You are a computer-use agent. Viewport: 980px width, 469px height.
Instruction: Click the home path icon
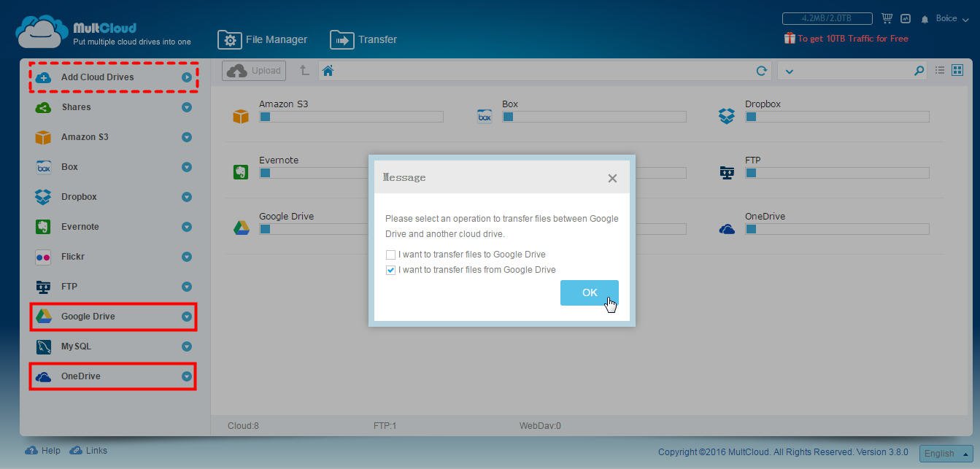[x=328, y=71]
